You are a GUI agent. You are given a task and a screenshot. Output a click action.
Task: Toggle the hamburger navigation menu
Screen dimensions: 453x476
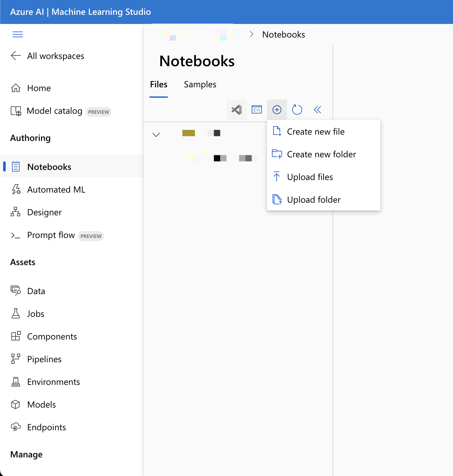[x=18, y=34]
